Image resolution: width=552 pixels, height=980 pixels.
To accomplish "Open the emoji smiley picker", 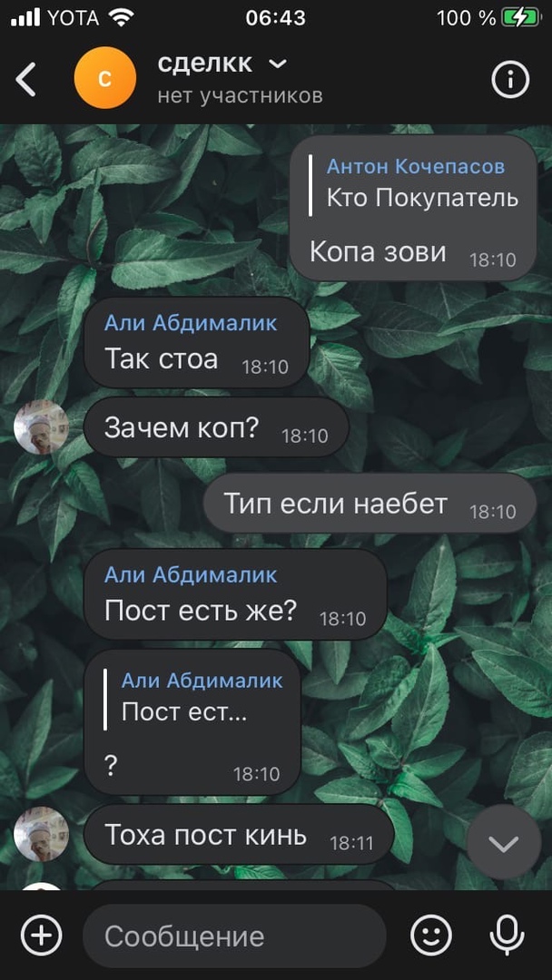I will pos(431,936).
